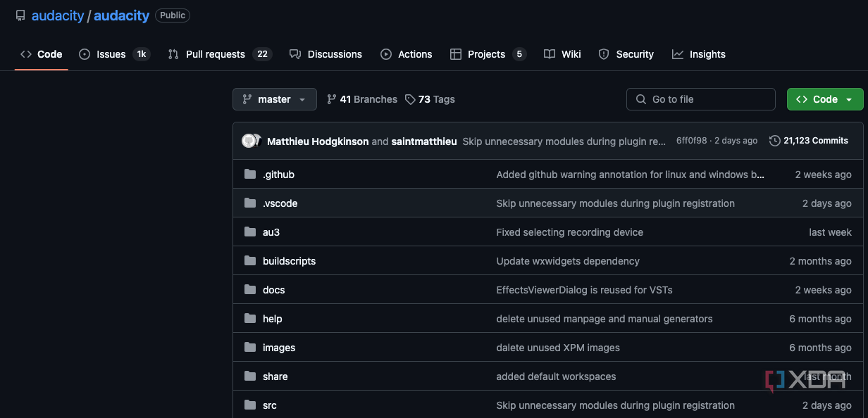
Task: View the 73 Tags link
Action: pyautogui.click(x=430, y=99)
